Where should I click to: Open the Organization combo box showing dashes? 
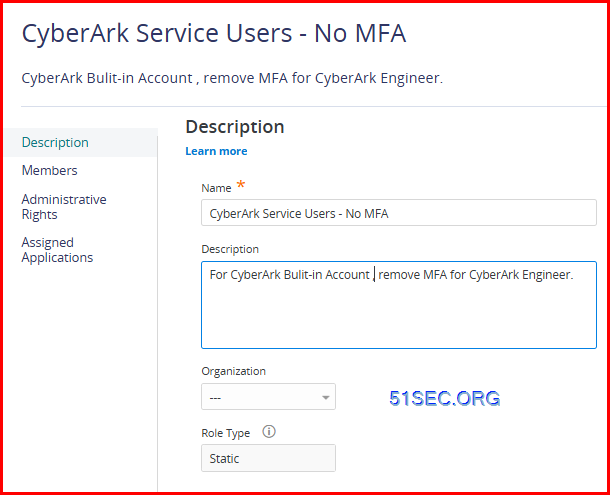click(x=268, y=397)
